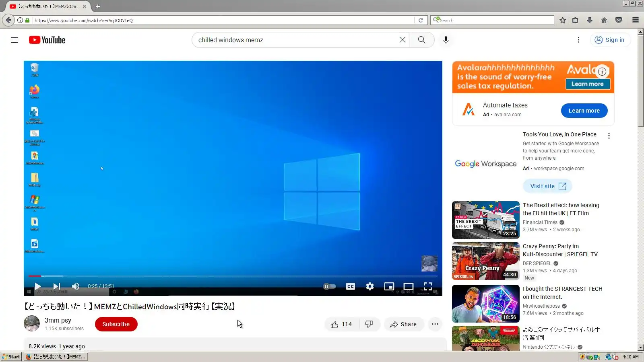
Task: Select the Firefox taskbar window button
Action: (x=56, y=356)
